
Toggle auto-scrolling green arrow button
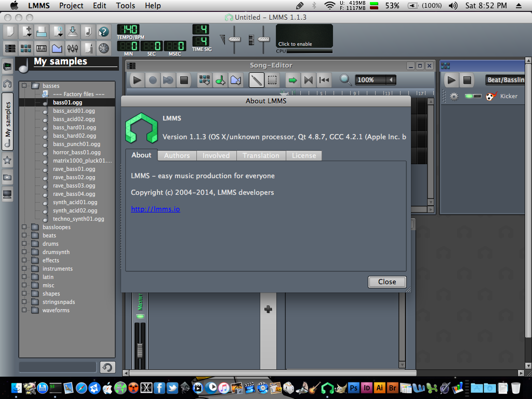[292, 80]
